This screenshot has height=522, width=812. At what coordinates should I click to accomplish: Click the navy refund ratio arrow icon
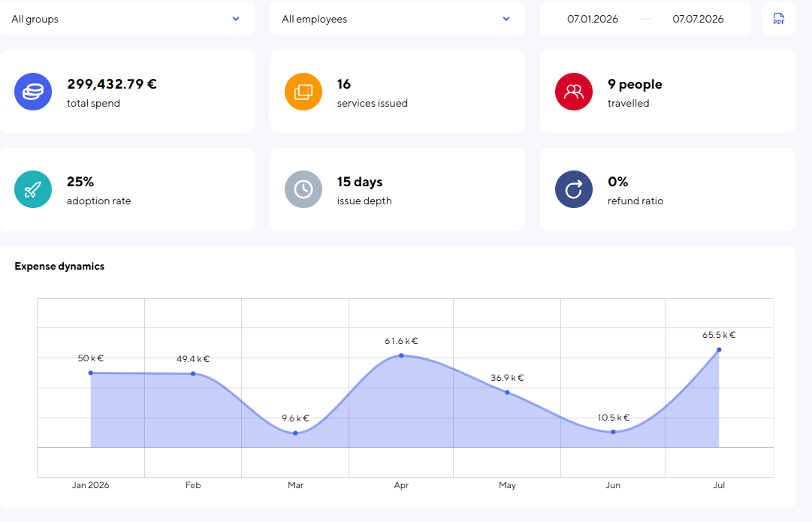(574, 189)
